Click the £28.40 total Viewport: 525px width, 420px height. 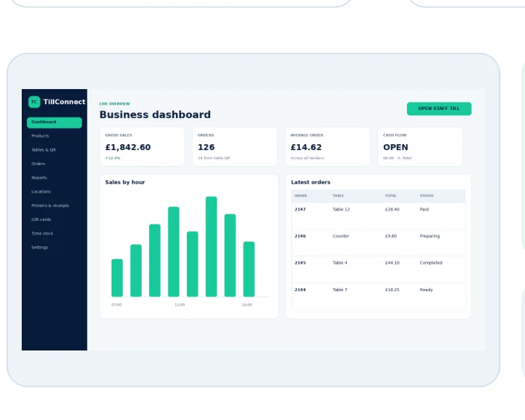(392, 209)
